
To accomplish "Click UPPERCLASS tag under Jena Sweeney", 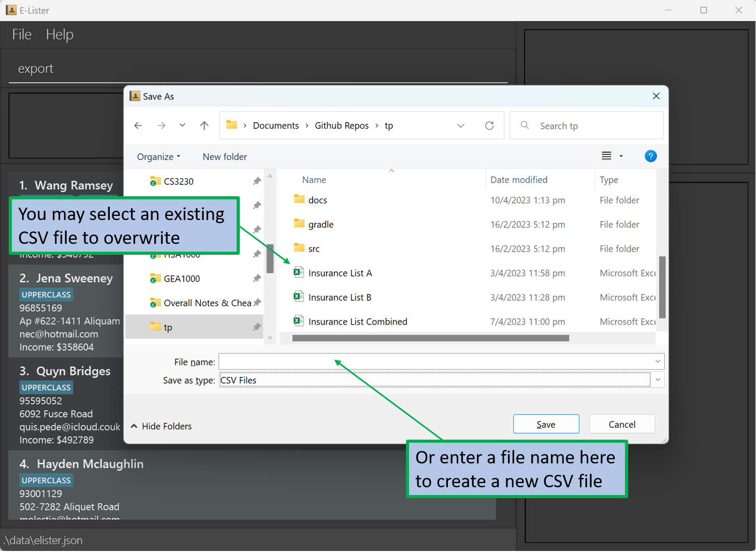I will (x=46, y=295).
